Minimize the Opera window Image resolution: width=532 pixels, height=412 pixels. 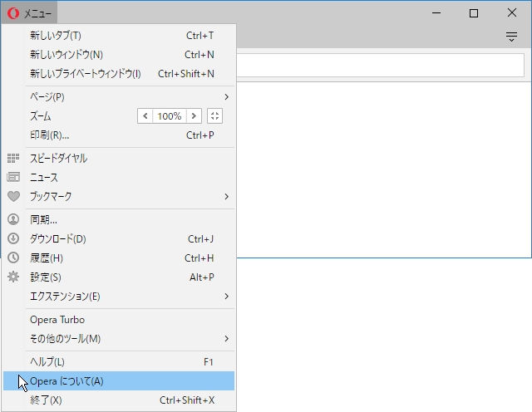tap(436, 13)
